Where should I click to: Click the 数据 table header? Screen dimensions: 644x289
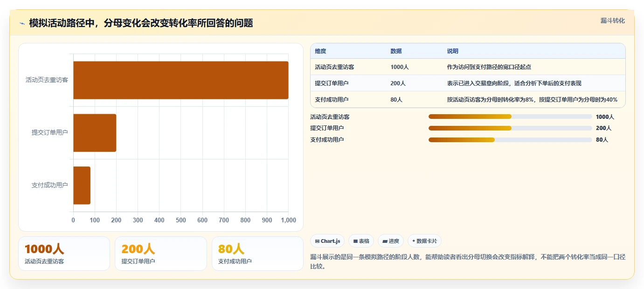coord(396,51)
